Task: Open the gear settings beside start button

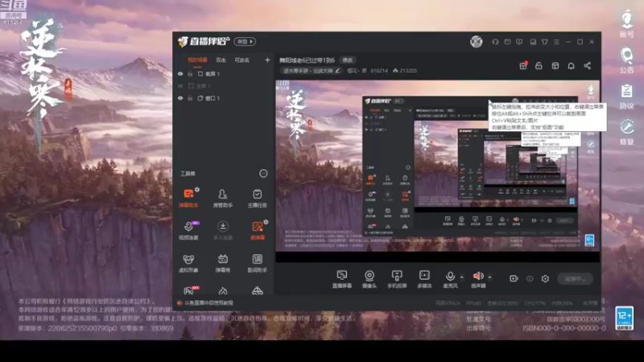Action: tap(545, 278)
